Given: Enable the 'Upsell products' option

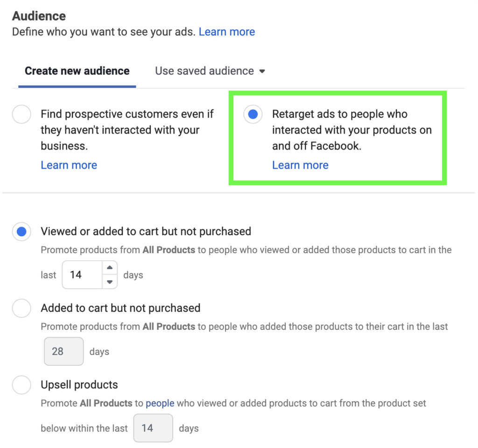Looking at the screenshot, I should [x=21, y=384].
